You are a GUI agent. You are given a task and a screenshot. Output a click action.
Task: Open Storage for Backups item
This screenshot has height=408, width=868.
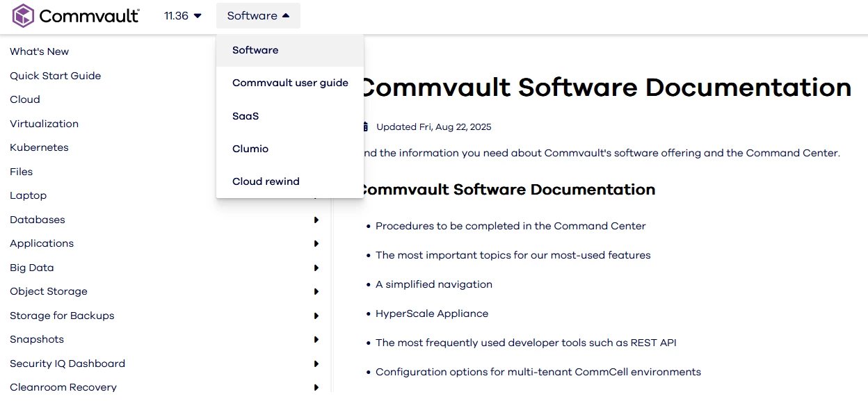(62, 316)
